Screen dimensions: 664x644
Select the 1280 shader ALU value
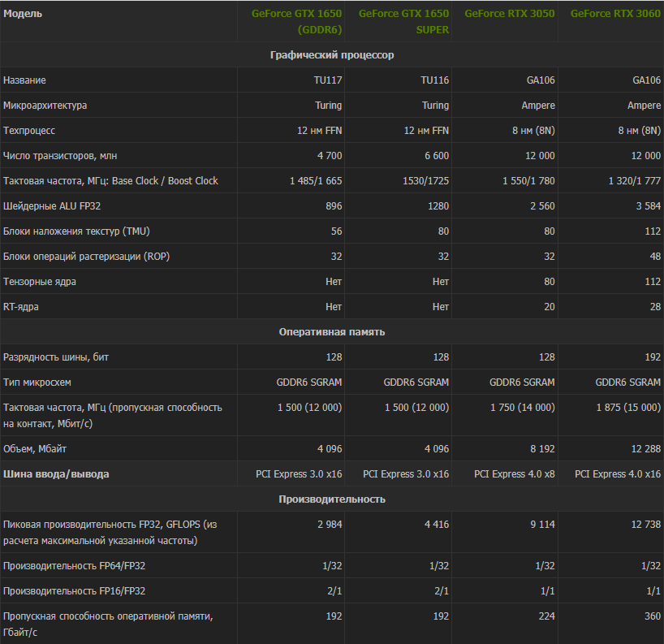(x=438, y=206)
